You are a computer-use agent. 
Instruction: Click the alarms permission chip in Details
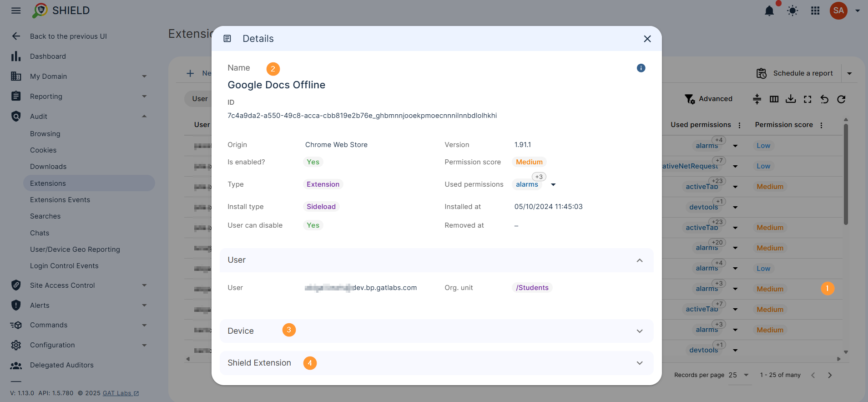click(x=527, y=184)
